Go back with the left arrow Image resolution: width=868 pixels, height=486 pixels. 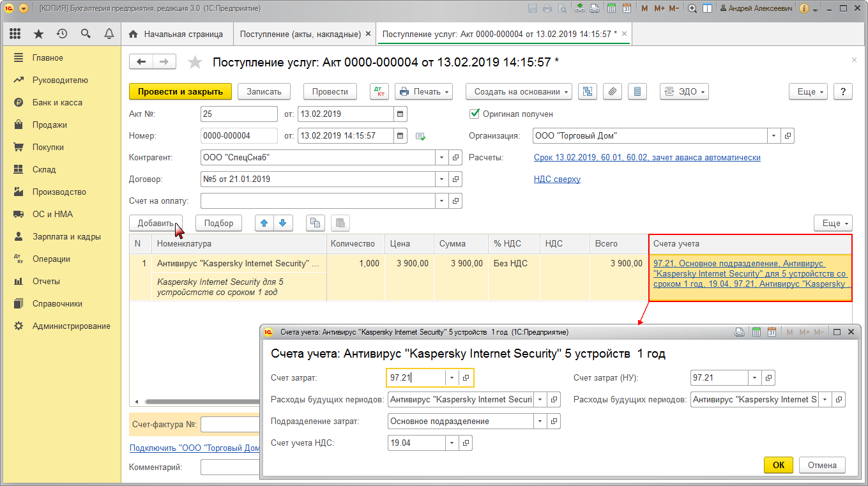pos(141,61)
